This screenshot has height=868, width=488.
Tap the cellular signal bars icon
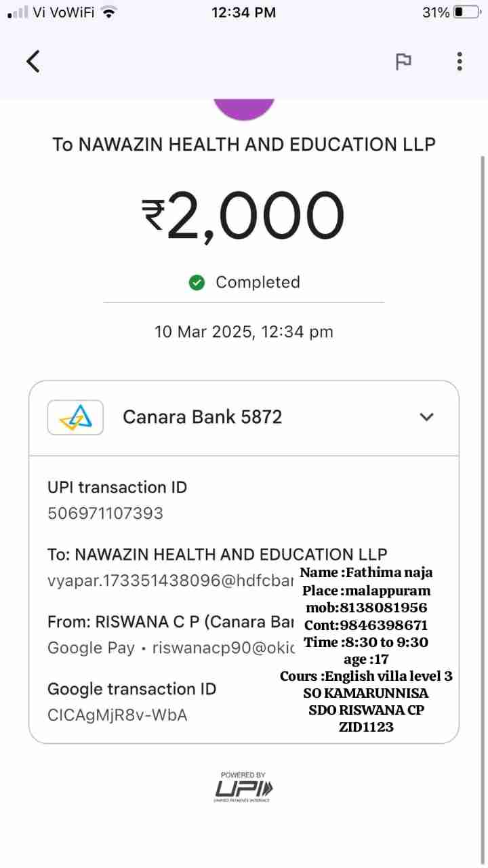(x=18, y=12)
